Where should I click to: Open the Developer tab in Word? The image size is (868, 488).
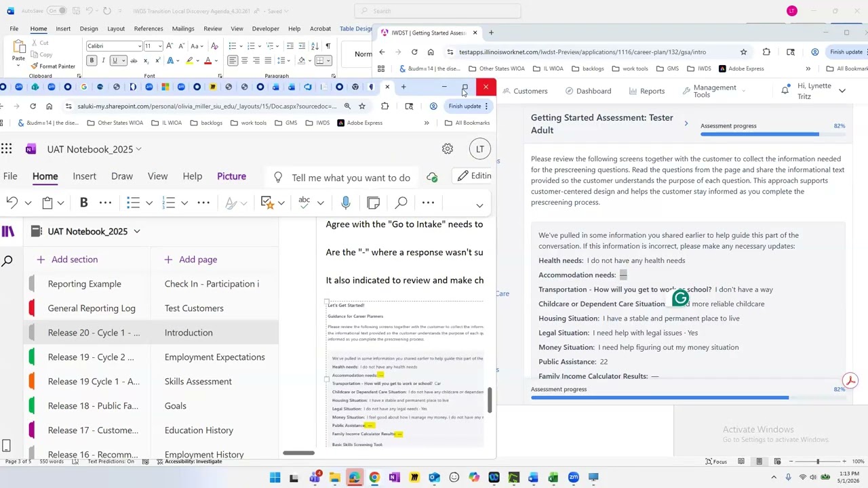266,28
